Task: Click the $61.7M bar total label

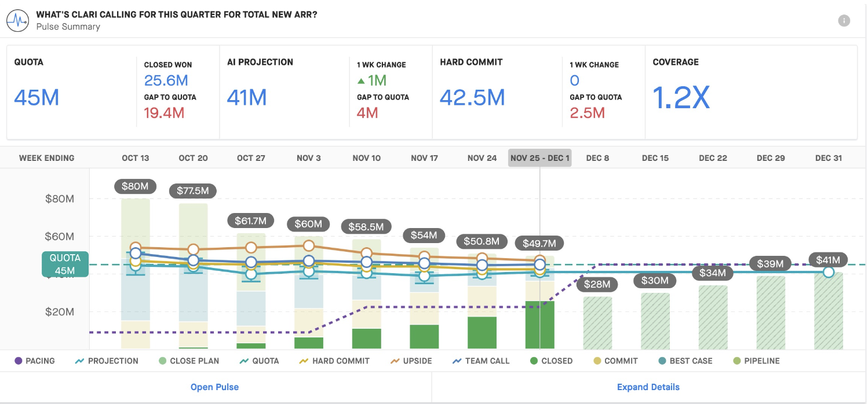Action: [x=250, y=221]
